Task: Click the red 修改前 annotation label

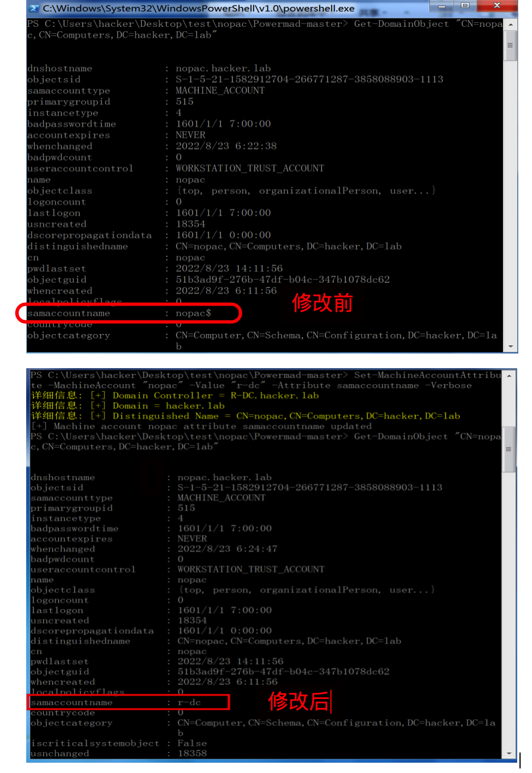Action: click(x=322, y=303)
